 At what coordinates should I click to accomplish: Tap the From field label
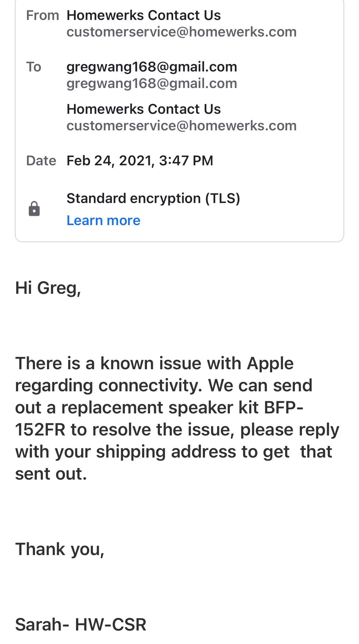(42, 15)
